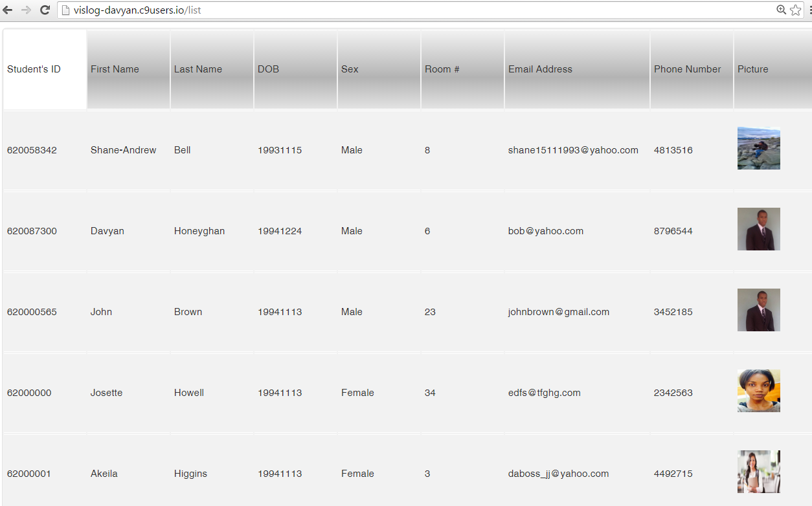Click Female in Josette Howell's row

357,393
